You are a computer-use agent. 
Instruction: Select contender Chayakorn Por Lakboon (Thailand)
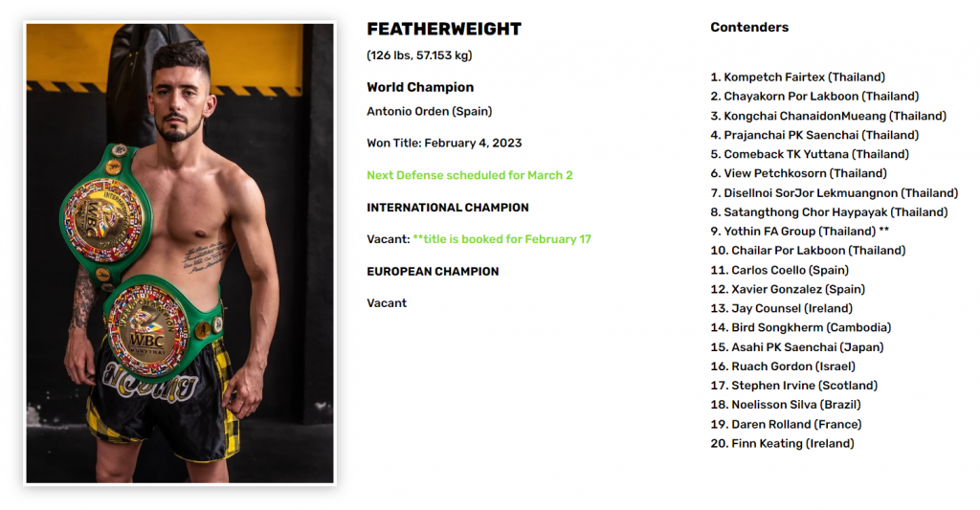814,97
